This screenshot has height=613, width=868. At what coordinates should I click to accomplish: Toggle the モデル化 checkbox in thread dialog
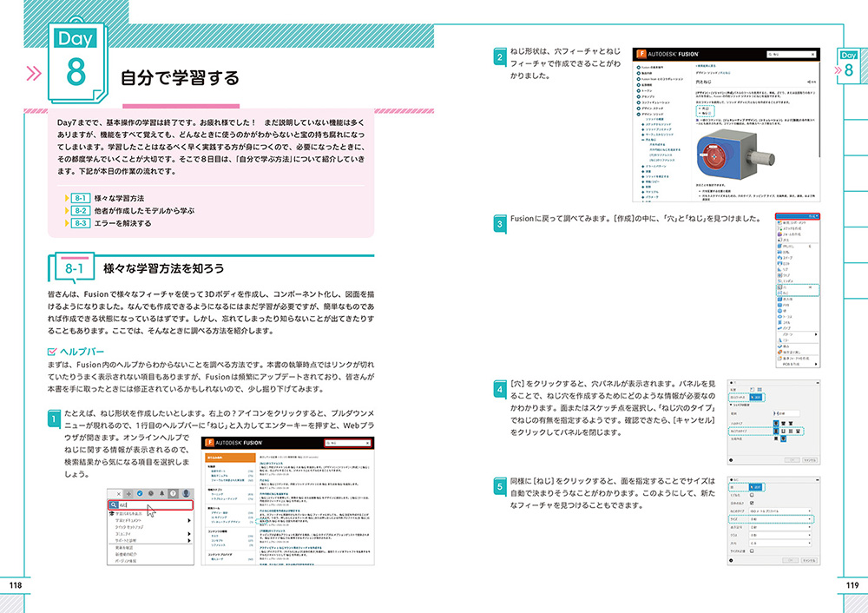(752, 495)
